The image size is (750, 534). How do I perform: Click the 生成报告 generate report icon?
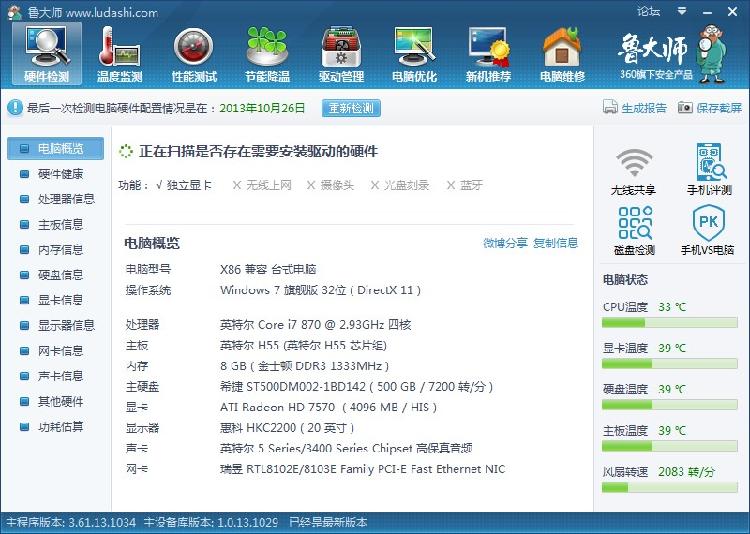610,107
